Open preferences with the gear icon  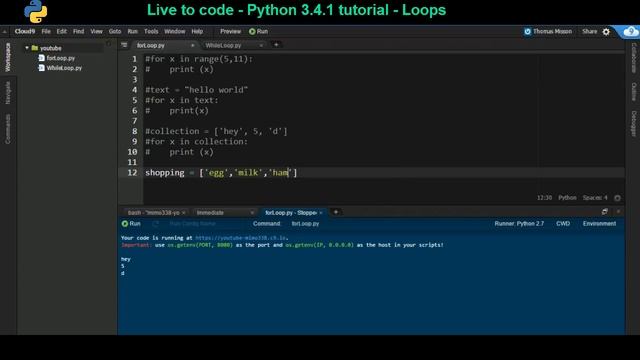pyautogui.click(x=606, y=32)
